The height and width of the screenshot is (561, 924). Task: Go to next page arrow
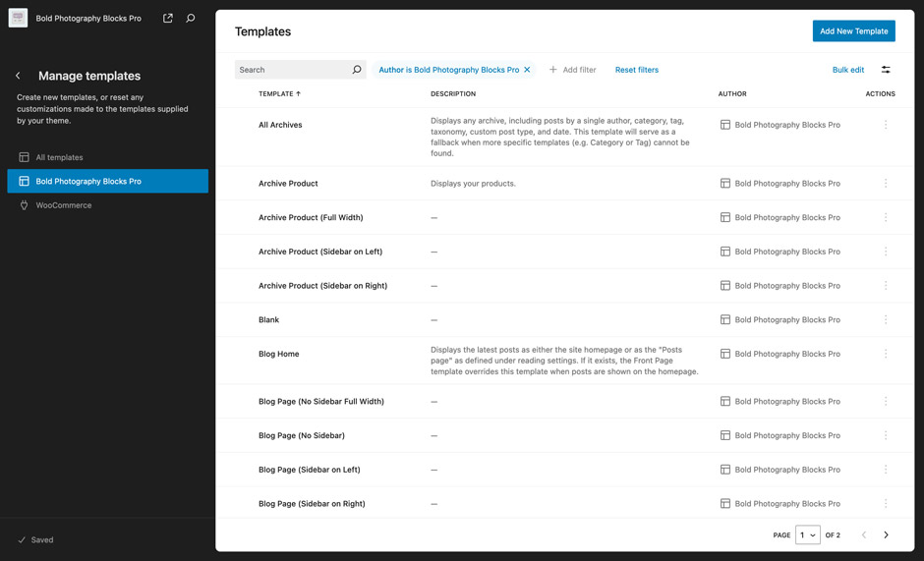[x=886, y=535]
